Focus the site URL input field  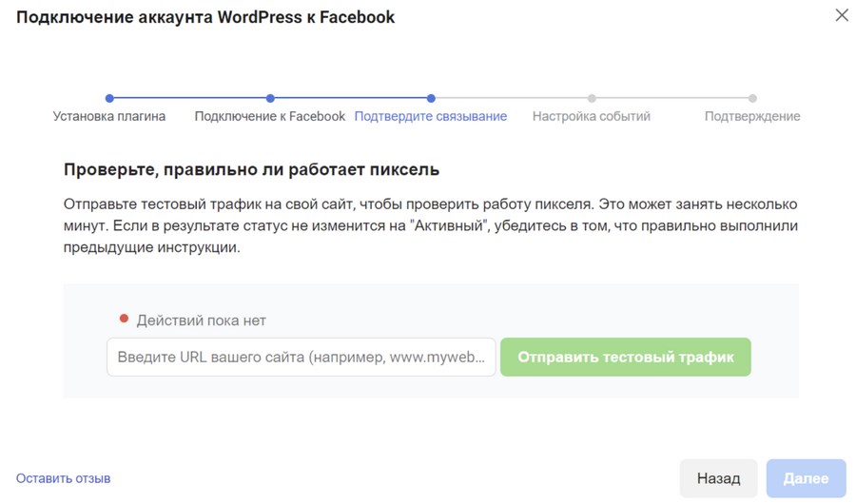pyautogui.click(x=301, y=358)
